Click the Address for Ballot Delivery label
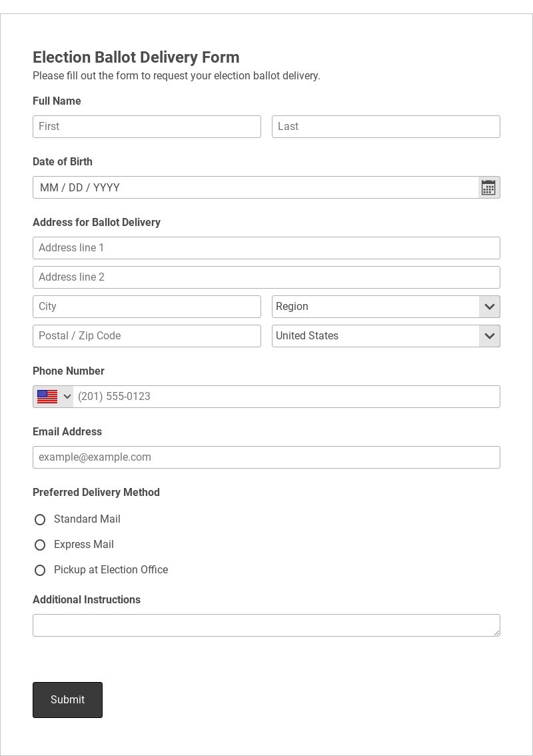This screenshot has width=533, height=756. coord(97,222)
